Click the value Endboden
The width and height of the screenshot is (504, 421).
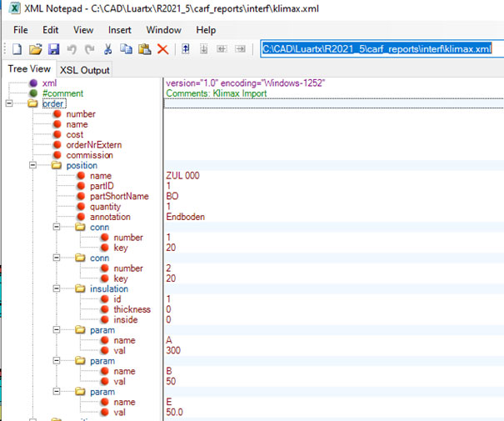pos(186,217)
